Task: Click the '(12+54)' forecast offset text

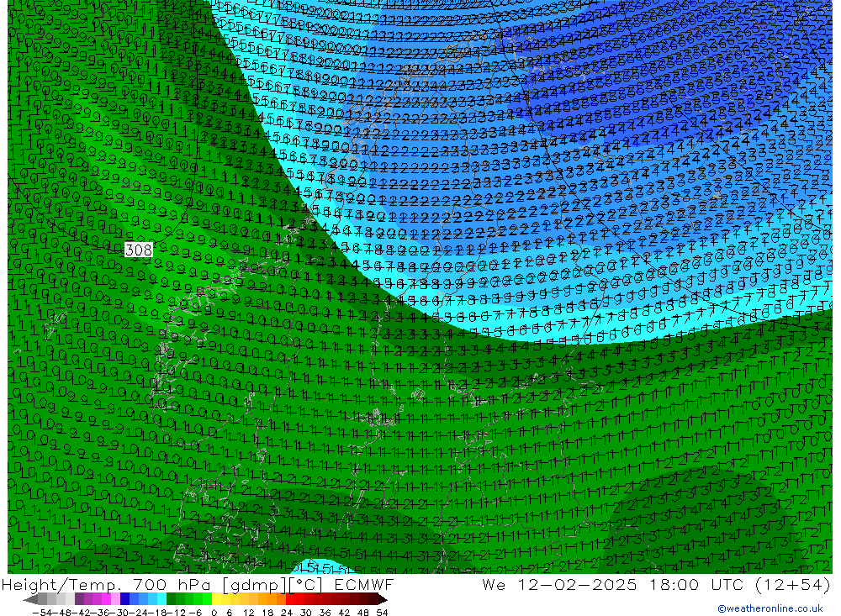Action: point(791,584)
